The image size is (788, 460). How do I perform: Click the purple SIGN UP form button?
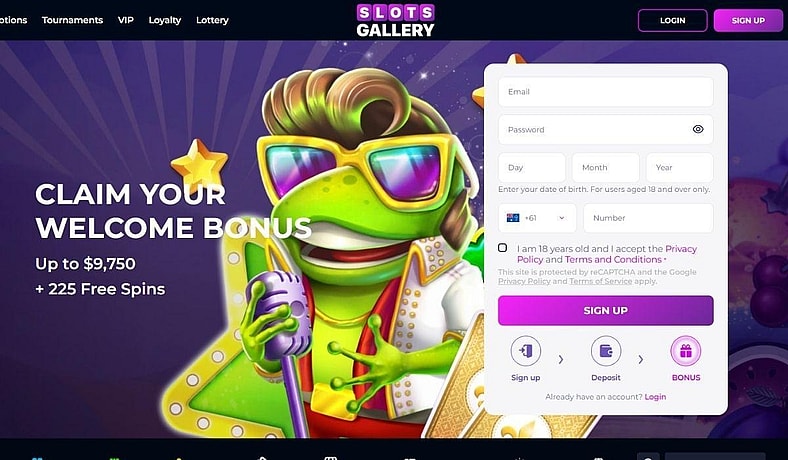pyautogui.click(x=606, y=310)
